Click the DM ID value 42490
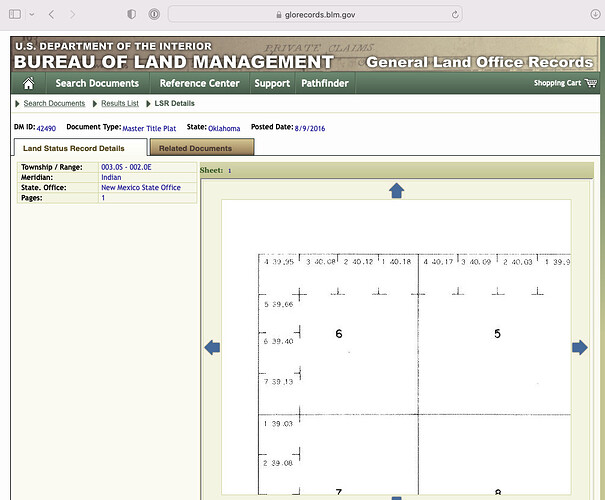The width and height of the screenshot is (605, 500). [46, 128]
